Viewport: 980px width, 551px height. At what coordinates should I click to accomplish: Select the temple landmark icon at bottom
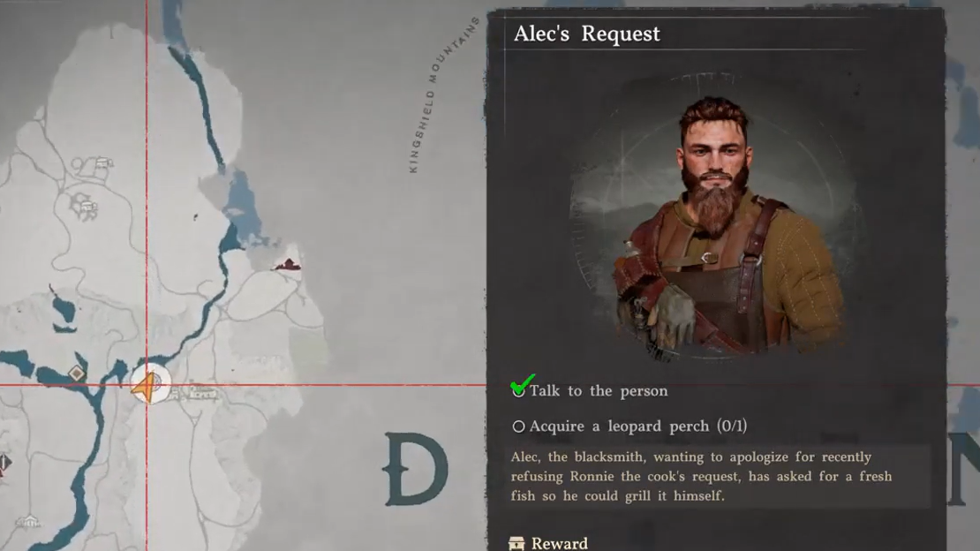click(x=28, y=521)
